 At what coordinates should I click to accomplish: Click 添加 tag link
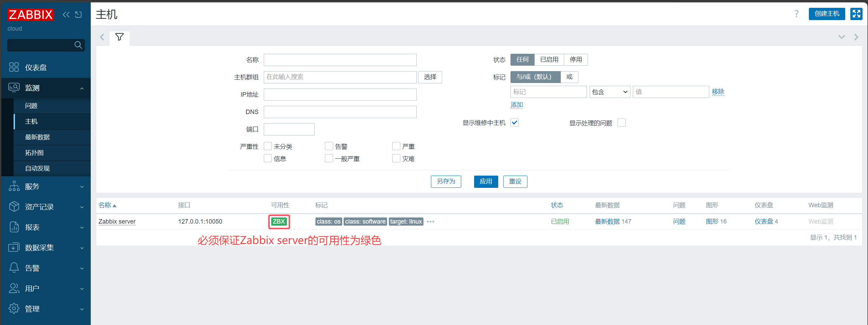(x=517, y=105)
